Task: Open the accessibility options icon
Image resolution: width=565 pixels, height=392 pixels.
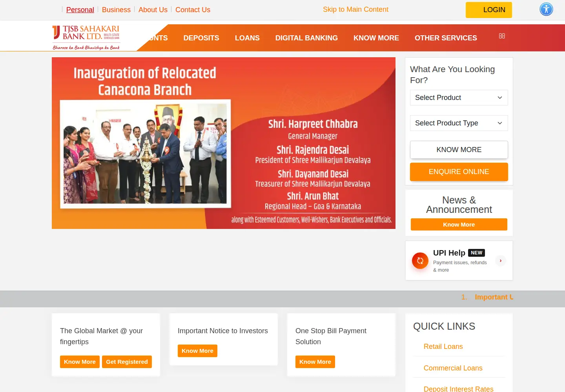Action: coord(546,9)
